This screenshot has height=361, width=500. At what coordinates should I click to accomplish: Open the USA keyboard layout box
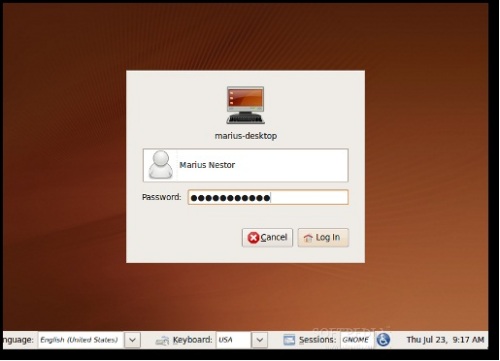pos(233,340)
